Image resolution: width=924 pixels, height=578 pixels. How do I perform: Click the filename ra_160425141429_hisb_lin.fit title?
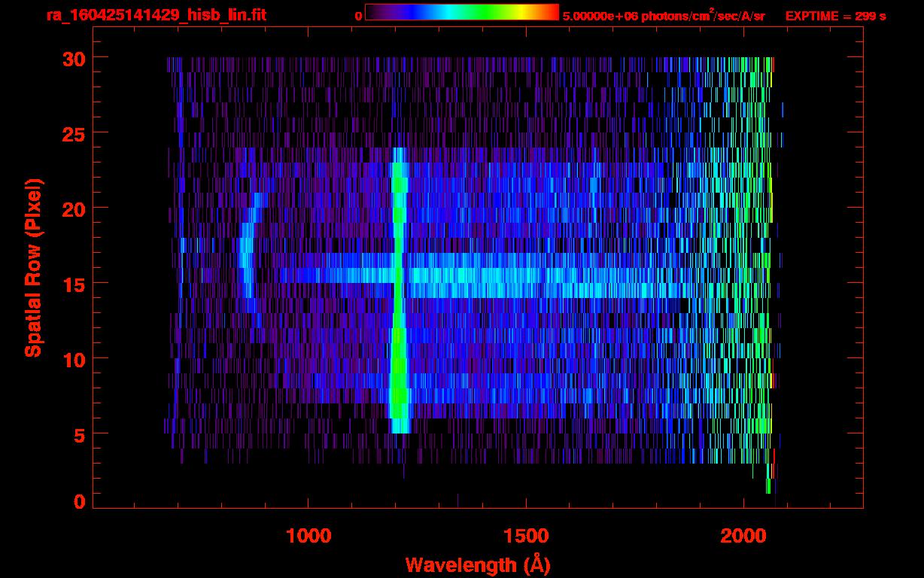pyautogui.click(x=155, y=15)
